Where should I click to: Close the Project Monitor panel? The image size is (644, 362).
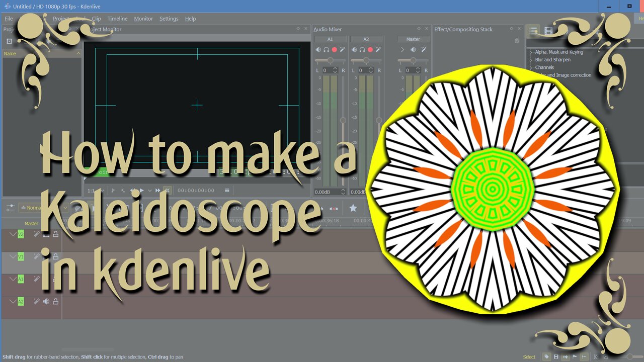(x=306, y=29)
